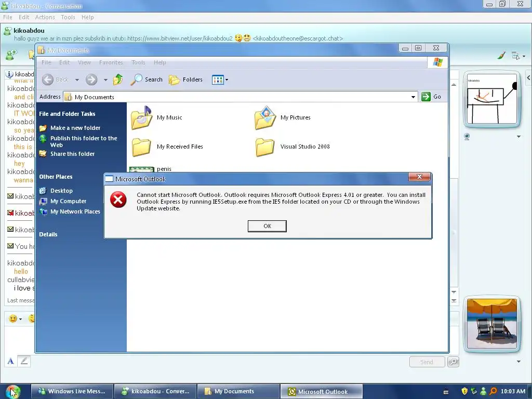Click the red error icon in the dialog
Viewport: 532px width, 399px height.
tap(118, 199)
